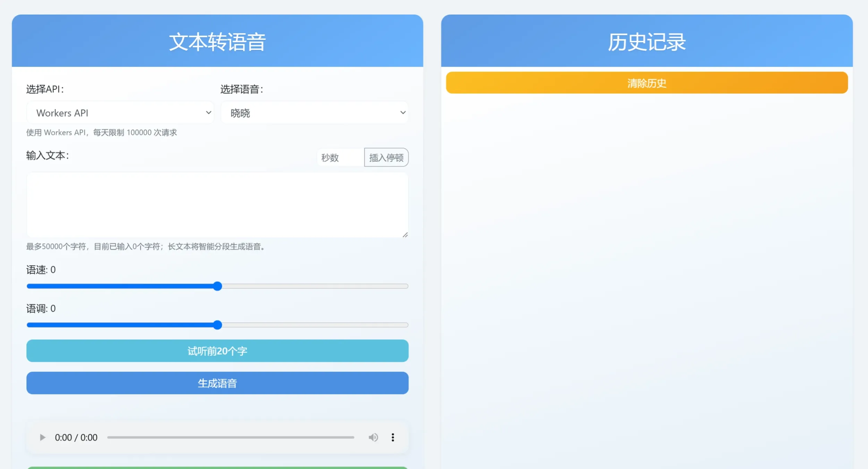Click inside the 输入文本 text area
The width and height of the screenshot is (868, 469).
tap(217, 205)
